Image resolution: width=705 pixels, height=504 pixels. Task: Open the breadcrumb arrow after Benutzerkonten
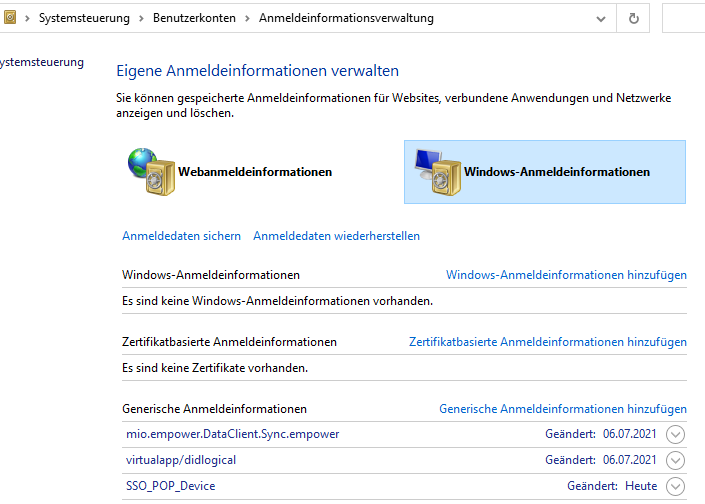click(x=247, y=18)
